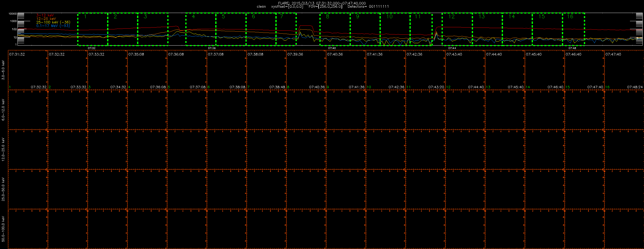Click the 07:39:36 start time label
Viewport: 644px width, 249px height.
point(295,54)
